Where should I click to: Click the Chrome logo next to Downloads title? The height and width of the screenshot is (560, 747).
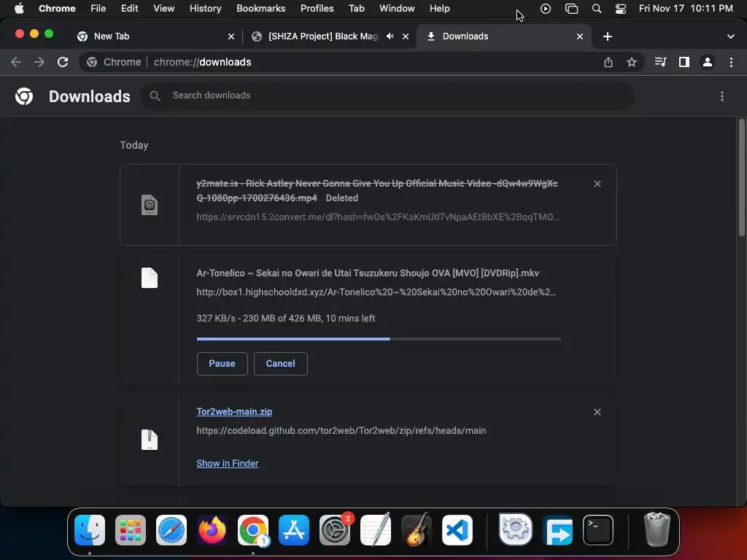coord(24,96)
